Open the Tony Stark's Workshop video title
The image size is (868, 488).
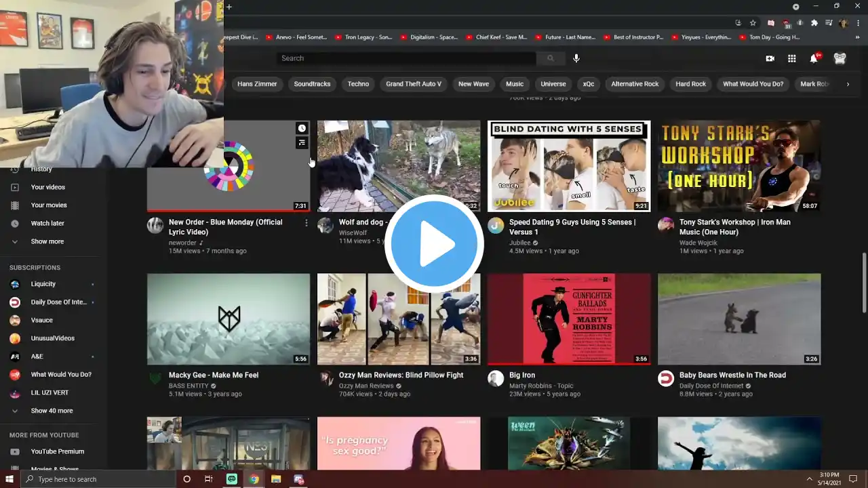(x=734, y=227)
